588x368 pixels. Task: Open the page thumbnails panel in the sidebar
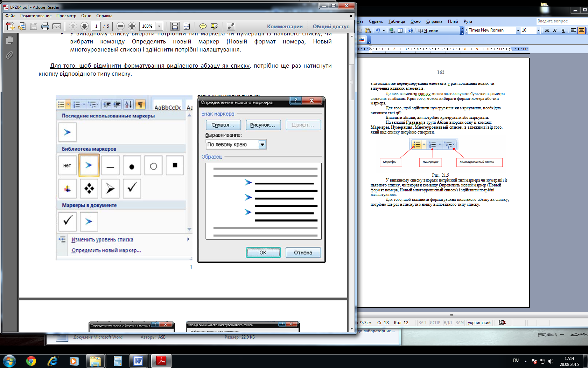click(x=9, y=40)
